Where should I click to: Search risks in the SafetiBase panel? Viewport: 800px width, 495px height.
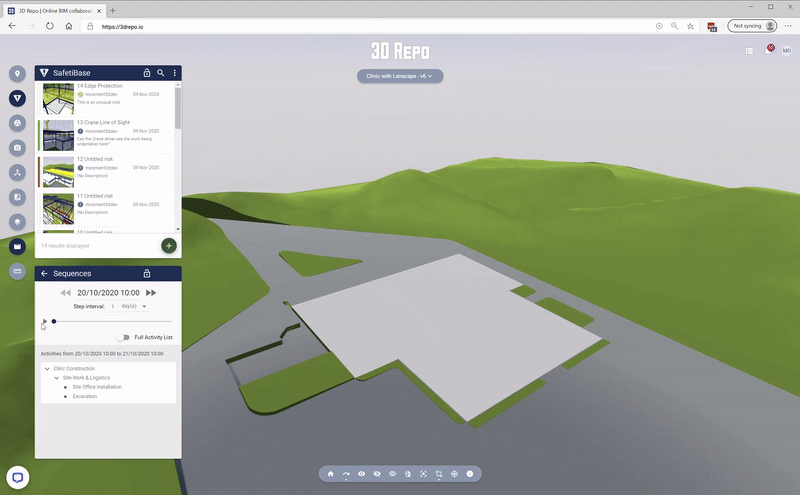coord(161,73)
